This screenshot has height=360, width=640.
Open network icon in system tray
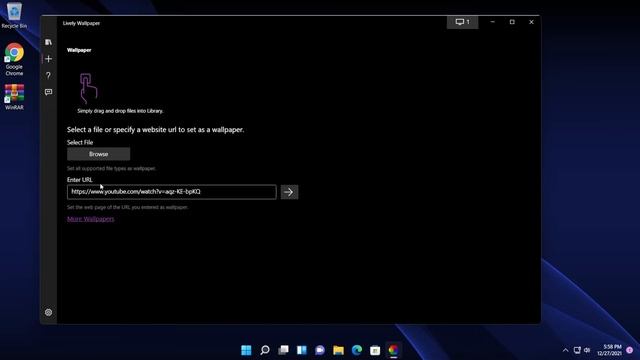[x=577, y=350]
